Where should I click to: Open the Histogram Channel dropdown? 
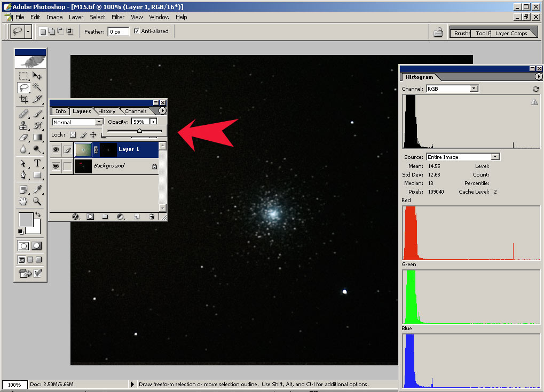click(x=474, y=89)
